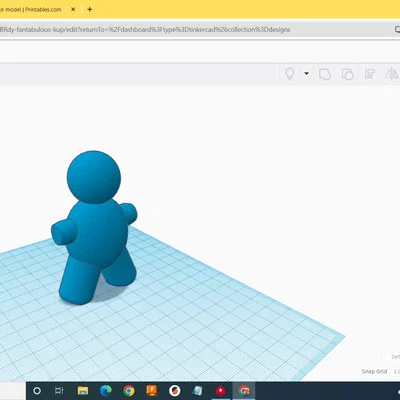Open the orange Fusion app taskbar icon
This screenshot has height=400, width=400.
[152, 390]
